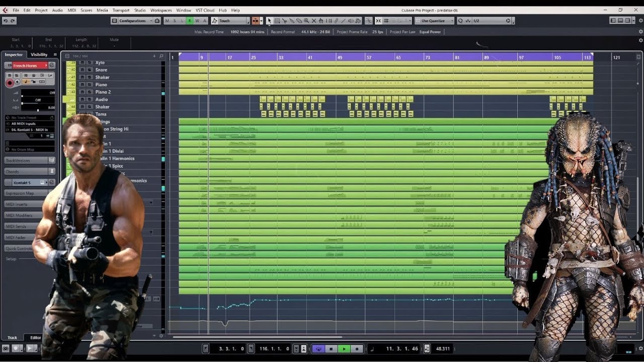
Task: Open the All MIDI Inputs routing dropdown
Action: (x=30, y=124)
